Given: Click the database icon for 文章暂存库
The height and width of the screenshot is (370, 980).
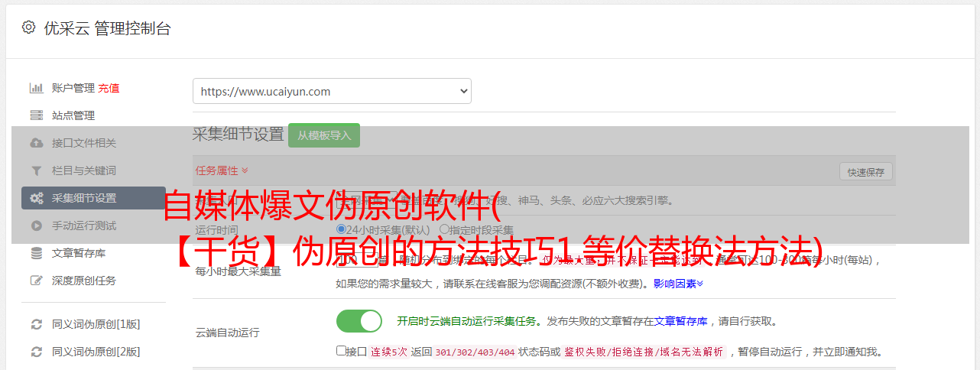Looking at the screenshot, I should tap(36, 253).
